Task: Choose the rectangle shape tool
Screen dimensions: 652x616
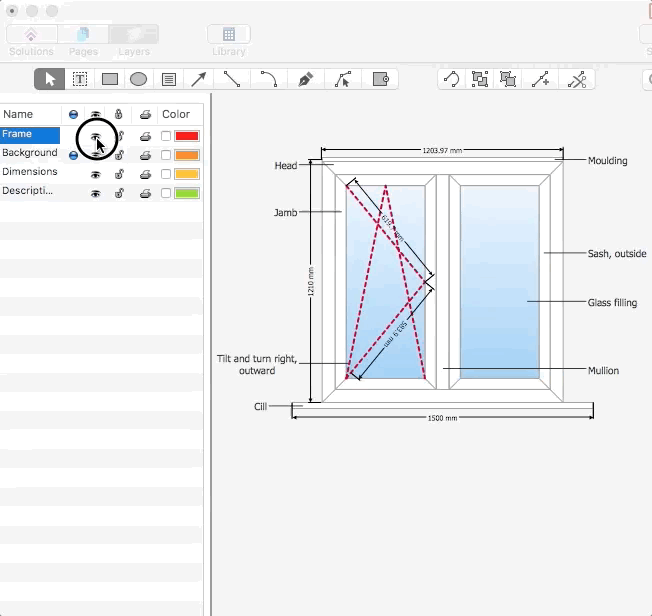Action: pyautogui.click(x=110, y=79)
